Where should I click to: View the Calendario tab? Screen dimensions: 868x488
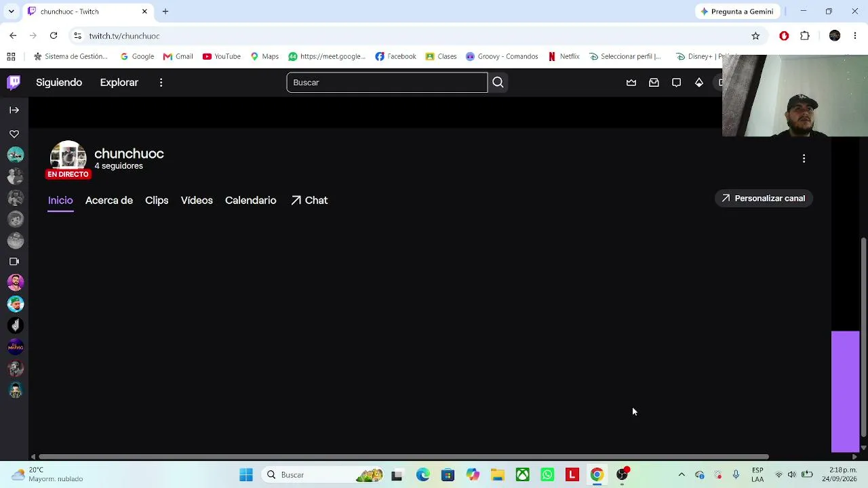(x=251, y=201)
